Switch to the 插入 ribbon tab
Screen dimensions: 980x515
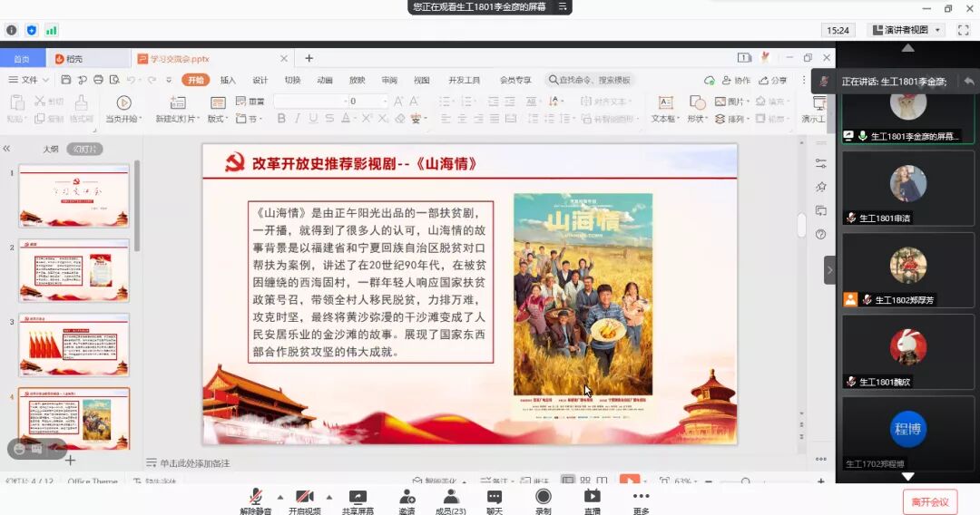pyautogui.click(x=228, y=80)
